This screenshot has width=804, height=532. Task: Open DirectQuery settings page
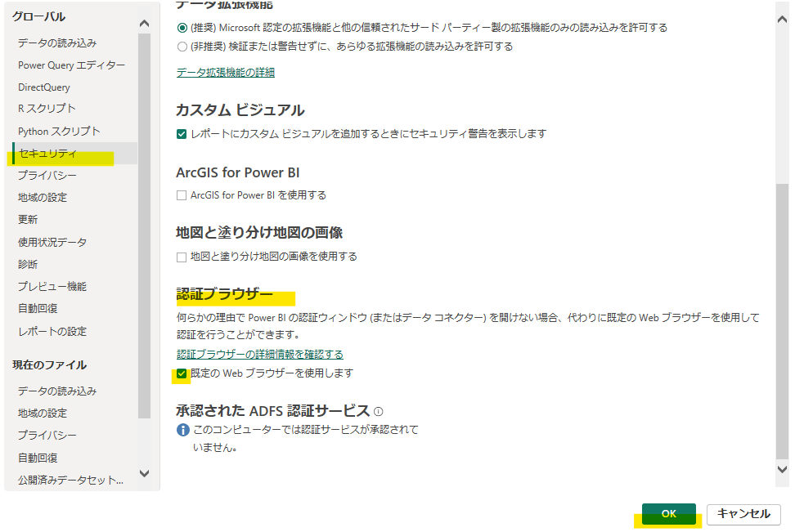44,87
